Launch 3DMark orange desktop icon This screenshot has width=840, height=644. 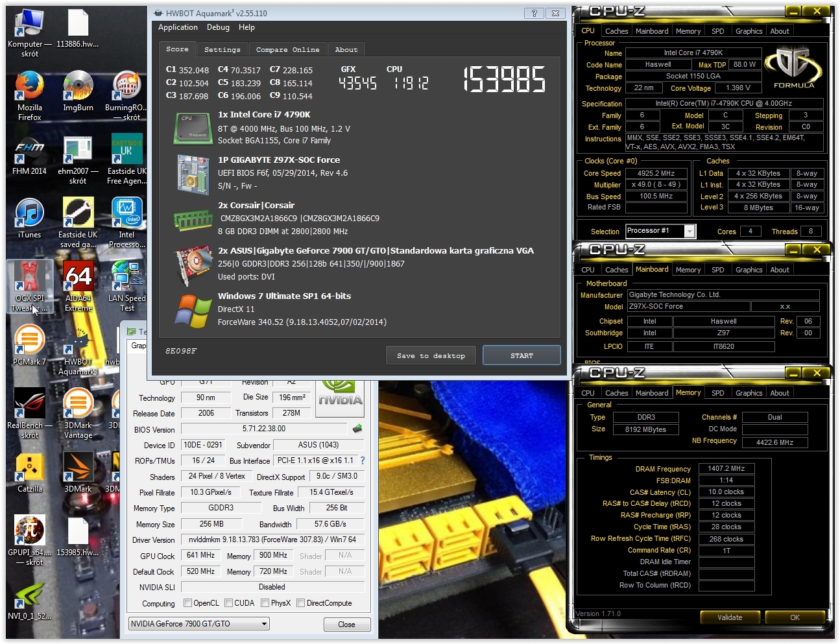tap(78, 473)
